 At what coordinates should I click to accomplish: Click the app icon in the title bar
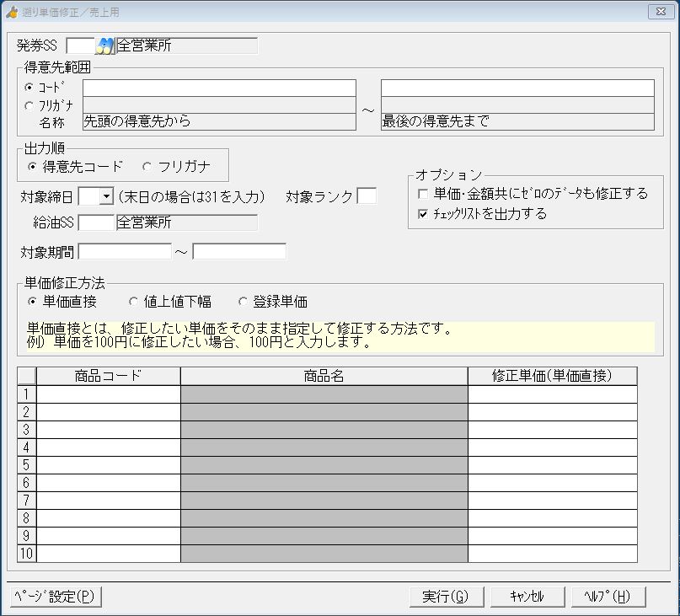click(12, 11)
